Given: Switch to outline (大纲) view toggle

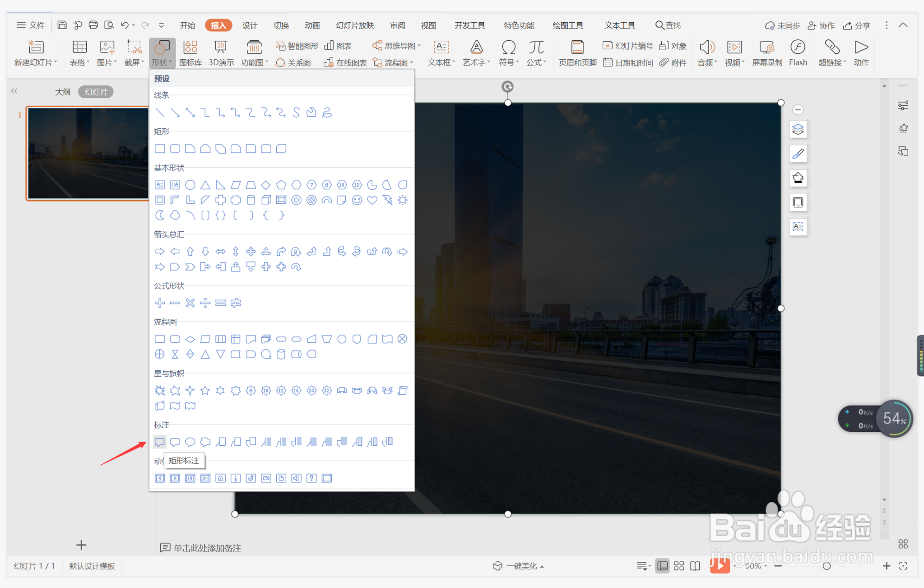Looking at the screenshot, I should 63,92.
